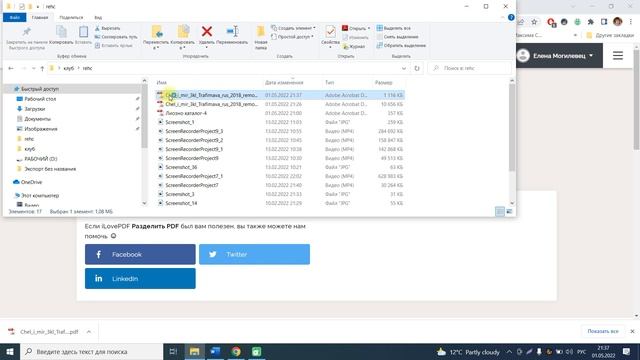The height and width of the screenshot is (360, 640).
Task: Open the downloaded PDF options chevron
Action: click(x=89, y=331)
